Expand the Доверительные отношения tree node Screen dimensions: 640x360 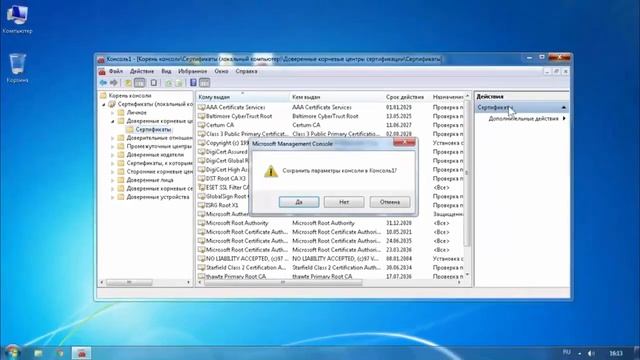pos(113,138)
